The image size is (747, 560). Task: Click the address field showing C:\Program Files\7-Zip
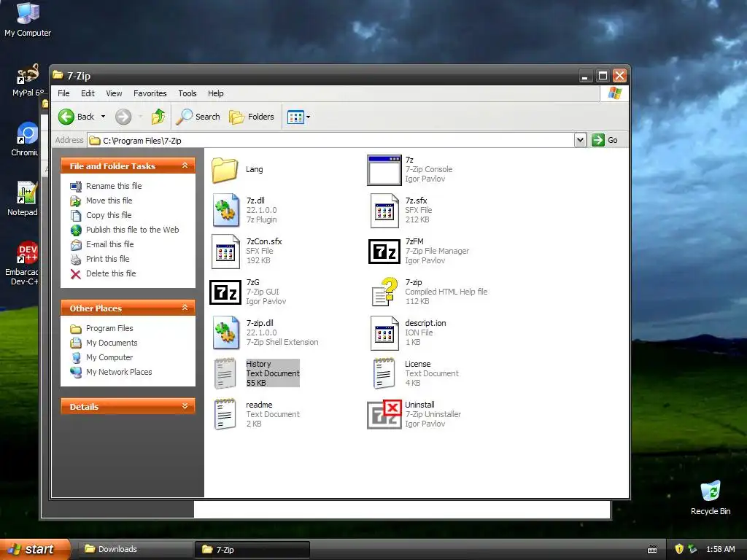tap(331, 141)
